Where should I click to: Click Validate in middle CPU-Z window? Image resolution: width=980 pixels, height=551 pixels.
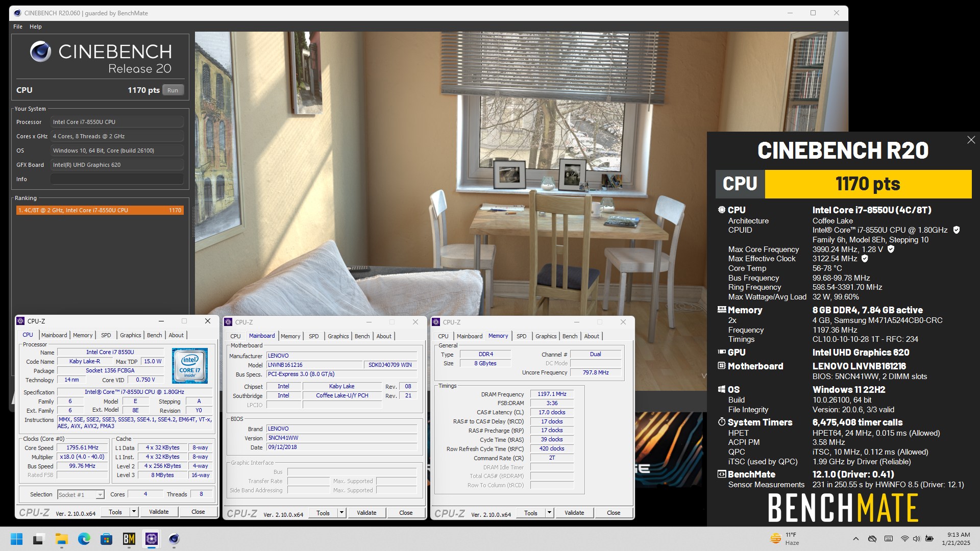[x=366, y=513]
